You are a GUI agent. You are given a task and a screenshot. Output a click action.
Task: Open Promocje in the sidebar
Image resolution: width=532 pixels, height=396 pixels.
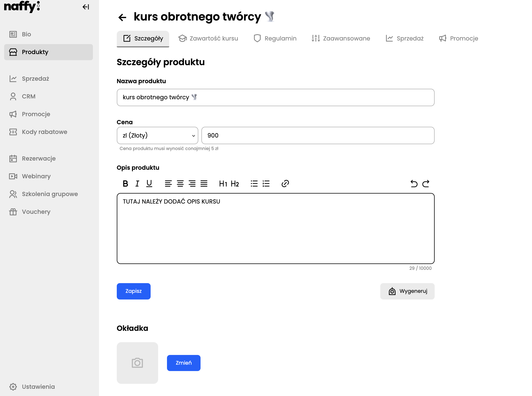coord(49,114)
